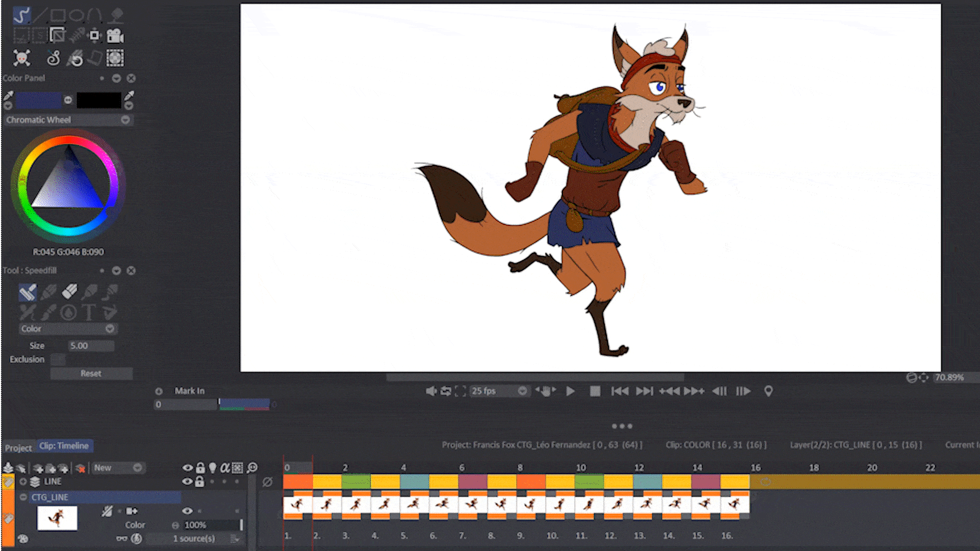Select the camera tool icon
The image size is (980, 551).
click(115, 36)
